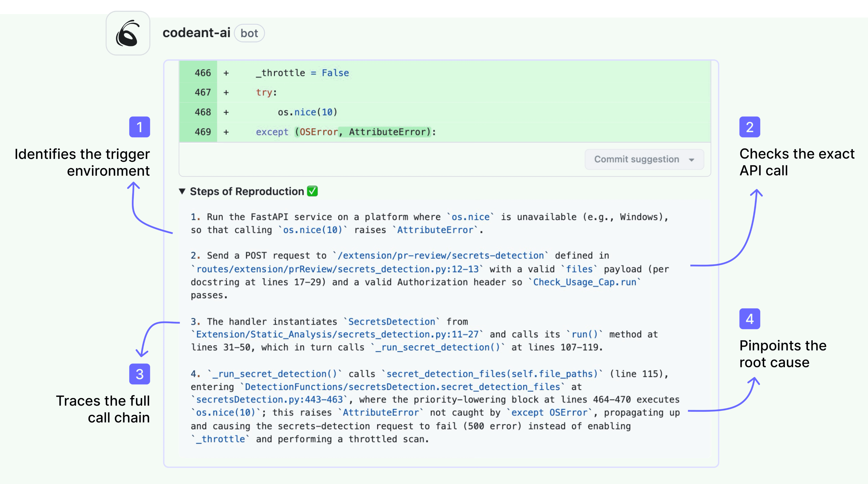Select the purple step badge numbered 2

pos(750,127)
